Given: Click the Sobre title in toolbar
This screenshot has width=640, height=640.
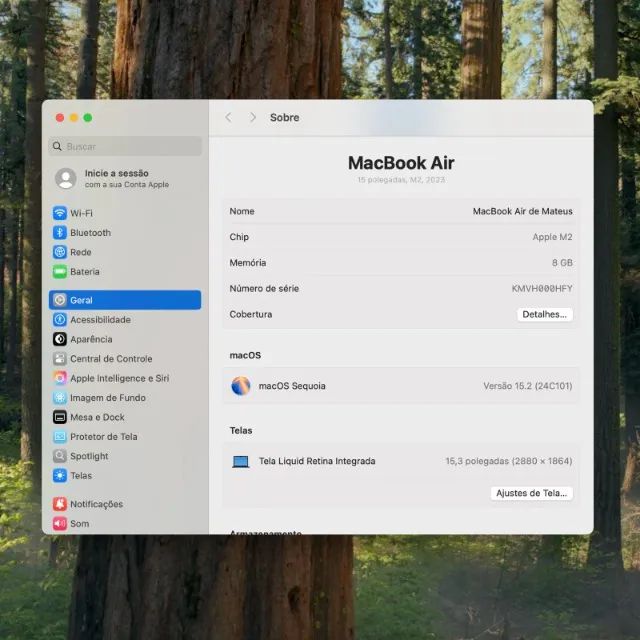Looking at the screenshot, I should [x=284, y=118].
